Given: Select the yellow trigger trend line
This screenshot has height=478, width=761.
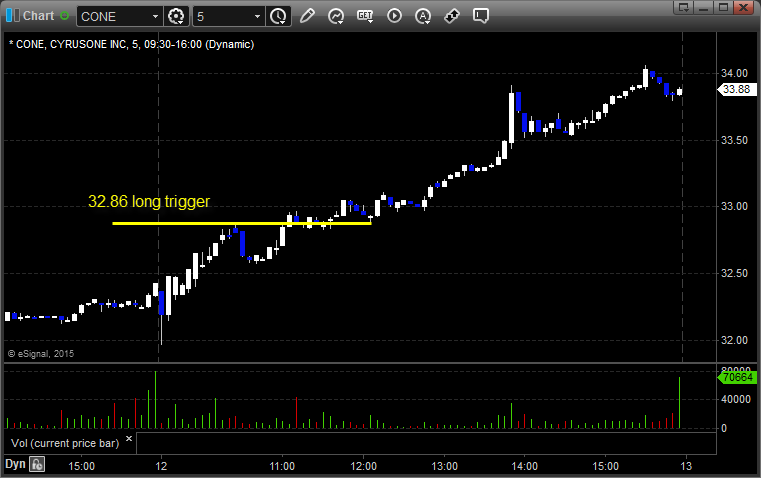Looking at the screenshot, I should pos(242,223).
